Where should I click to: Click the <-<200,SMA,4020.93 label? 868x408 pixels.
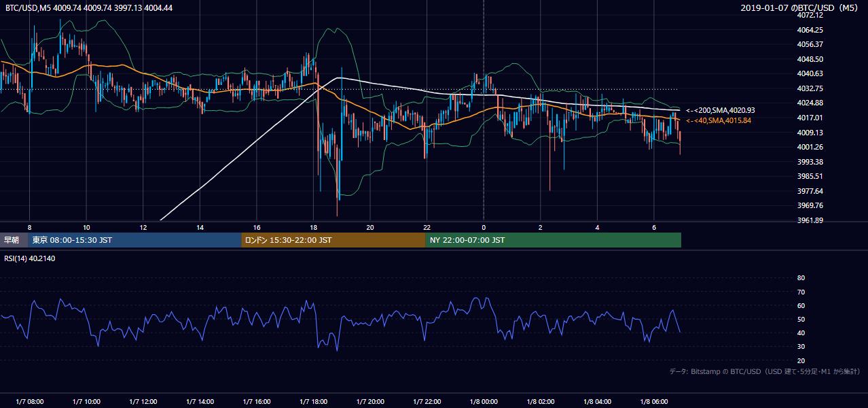tap(721, 110)
